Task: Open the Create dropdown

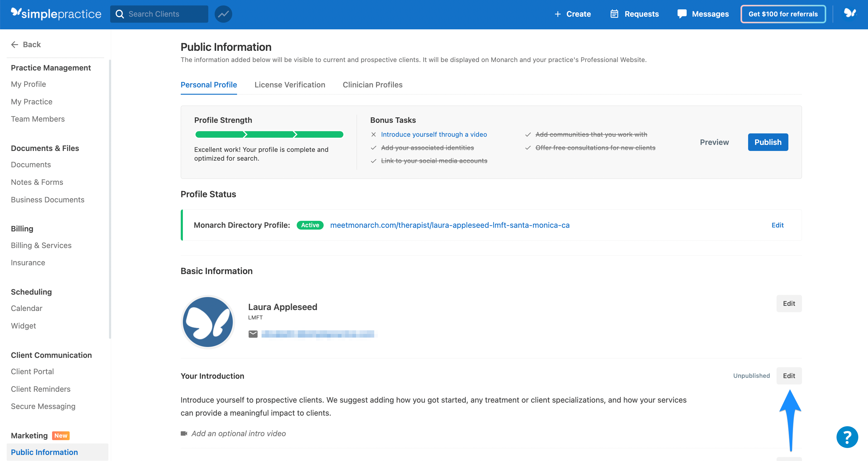Action: [x=572, y=14]
